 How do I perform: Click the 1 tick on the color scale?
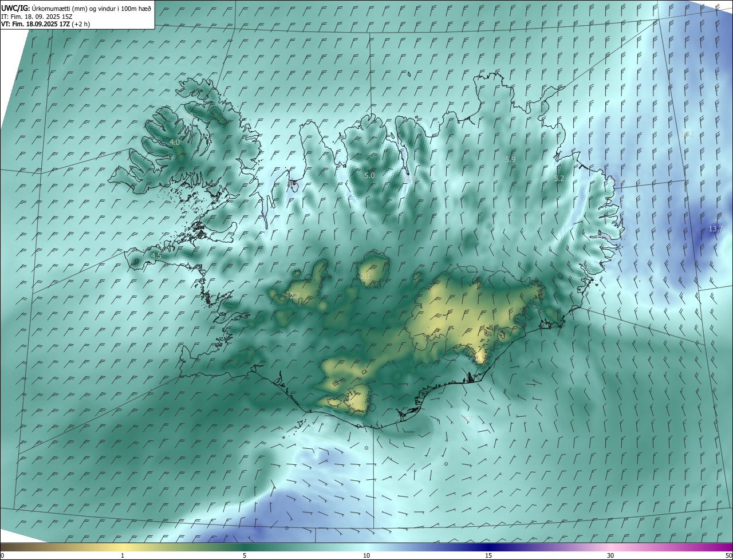point(123,555)
